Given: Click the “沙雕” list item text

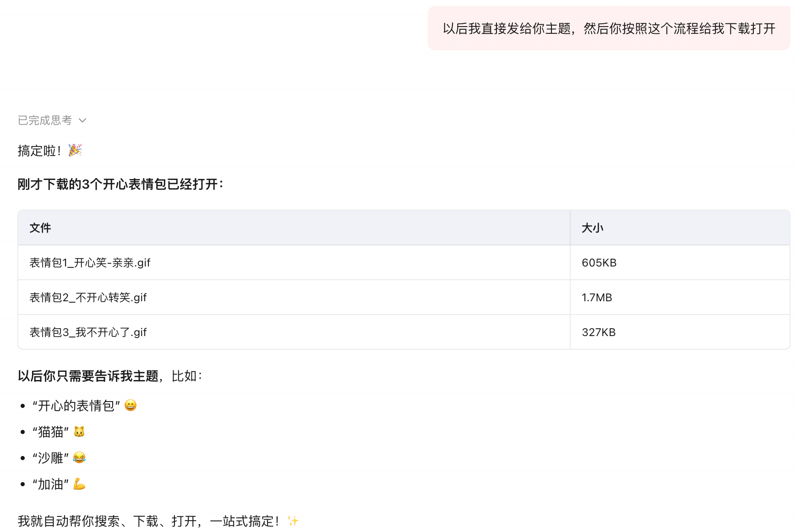Looking at the screenshot, I should coord(50,458).
